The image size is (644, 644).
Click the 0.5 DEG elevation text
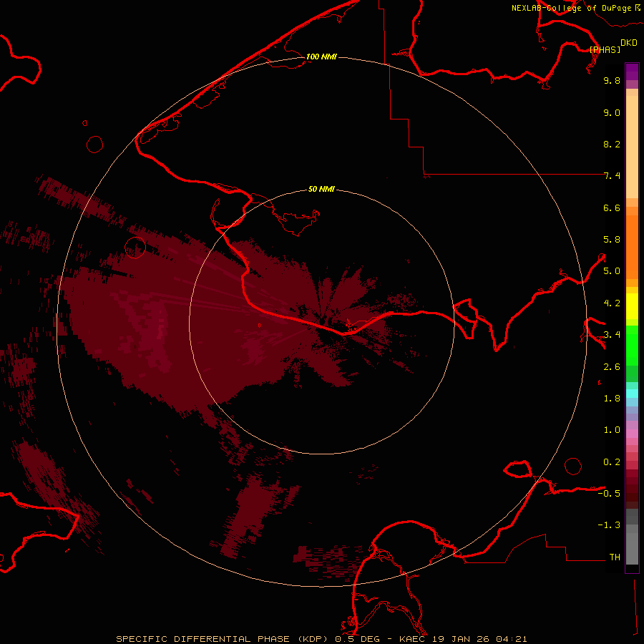point(357,639)
